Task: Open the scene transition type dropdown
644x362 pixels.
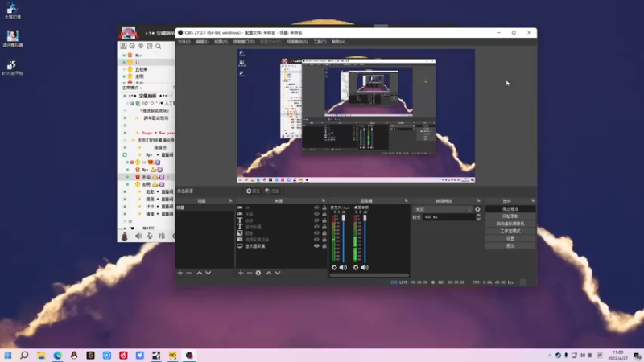Action: [x=443, y=209]
